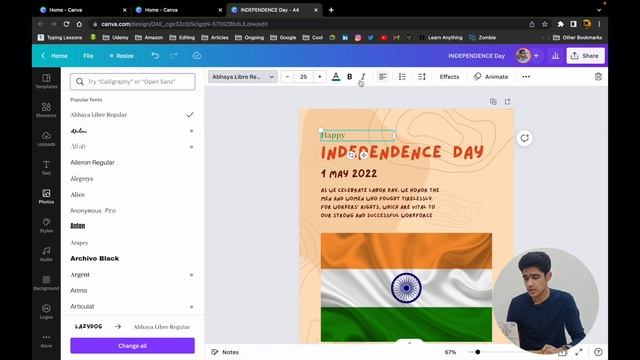This screenshot has height=360, width=640.
Task: Open the Text sidebar panel
Action: point(46,167)
